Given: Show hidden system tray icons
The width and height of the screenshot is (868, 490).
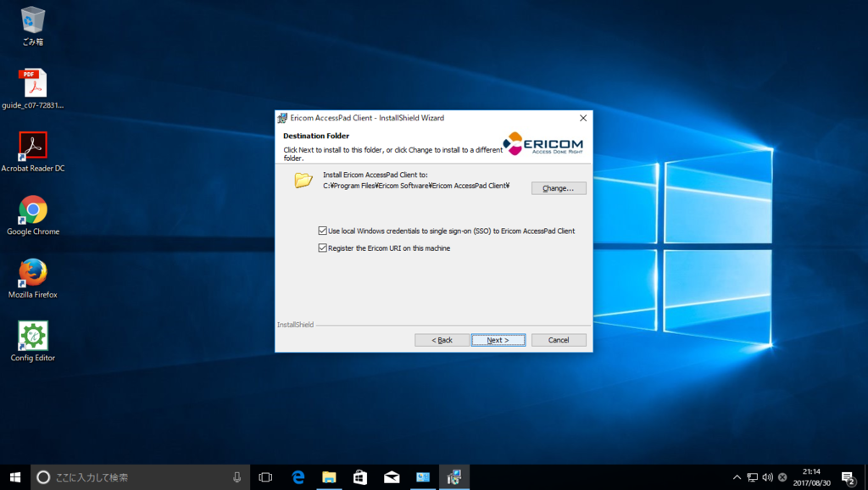Looking at the screenshot, I should coord(737,477).
